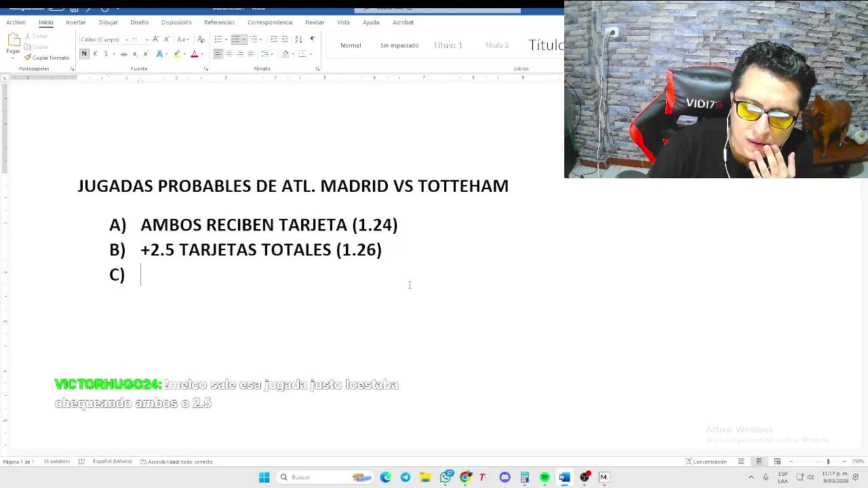Decrease font size with A-down icon
868x488 pixels.
coord(167,39)
